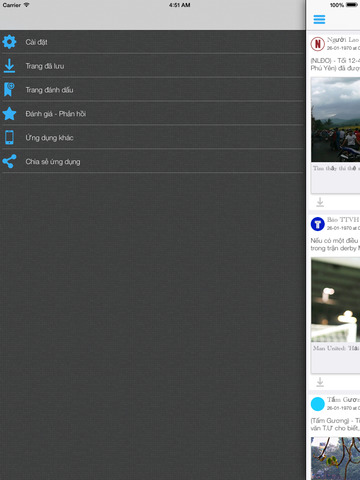Click the Wi-Fi status icon

pyautogui.click(x=26, y=5)
